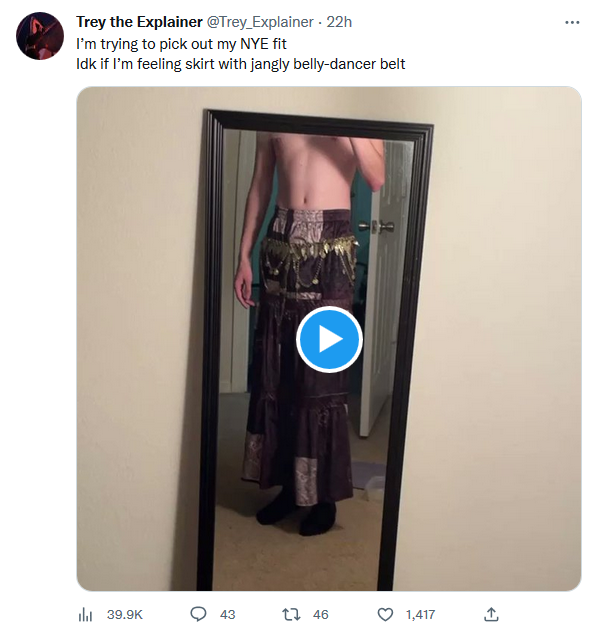Retweet using the retweet arrows icon
The height and width of the screenshot is (636, 598).
tap(291, 614)
